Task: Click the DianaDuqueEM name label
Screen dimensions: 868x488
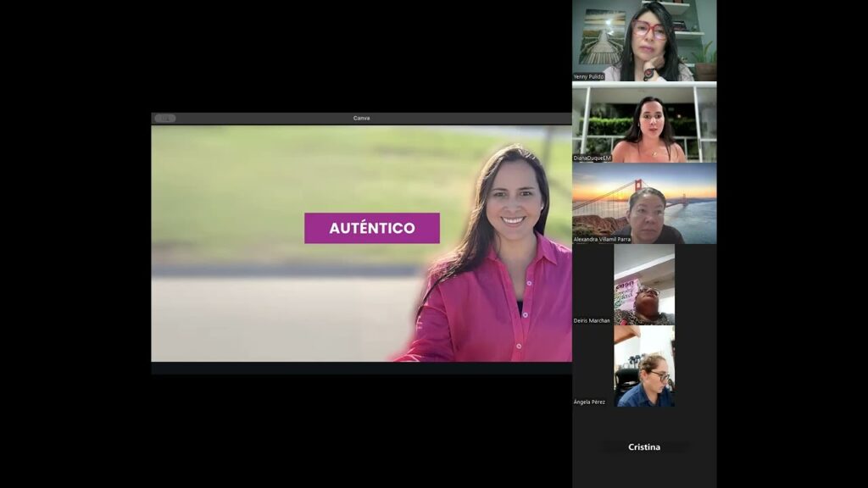Action: coord(592,158)
